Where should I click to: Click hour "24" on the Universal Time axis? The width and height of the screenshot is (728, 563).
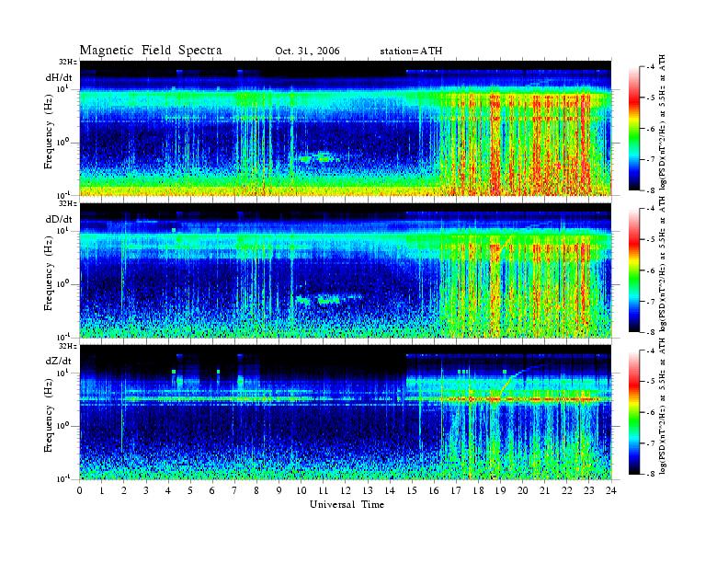pos(611,490)
